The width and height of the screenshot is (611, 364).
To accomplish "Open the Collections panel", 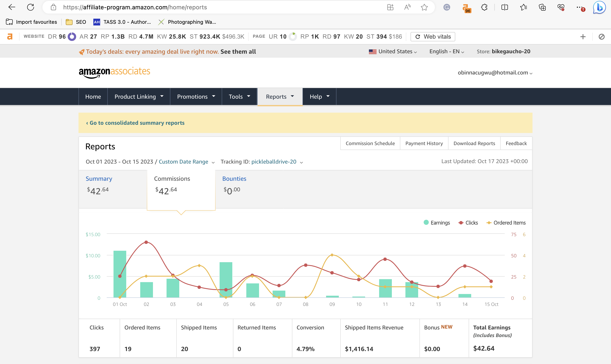I will 542,7.
